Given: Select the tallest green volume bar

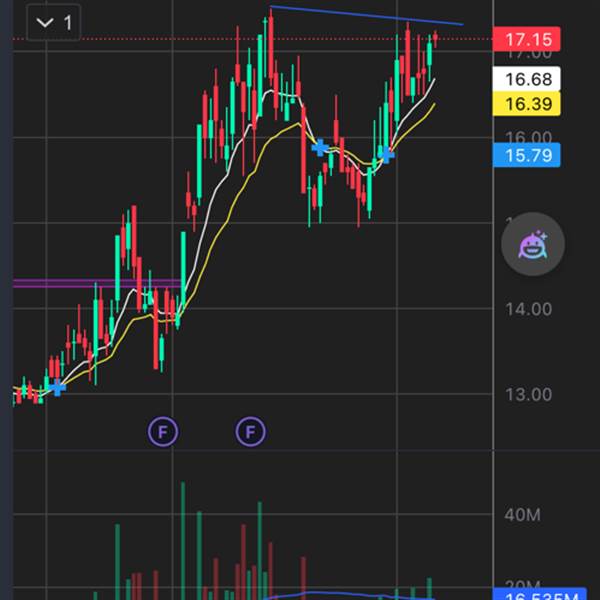Looking at the screenshot, I should [x=183, y=541].
